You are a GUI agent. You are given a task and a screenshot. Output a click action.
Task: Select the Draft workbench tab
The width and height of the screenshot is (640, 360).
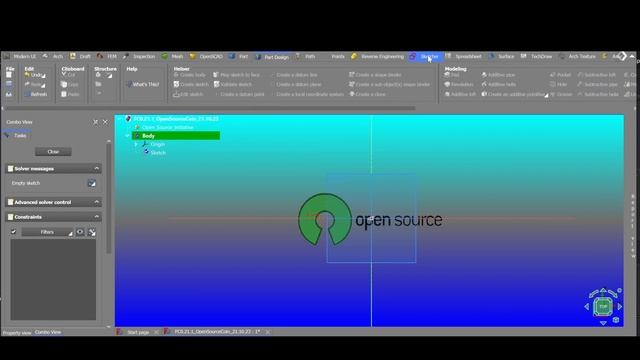(x=80, y=56)
